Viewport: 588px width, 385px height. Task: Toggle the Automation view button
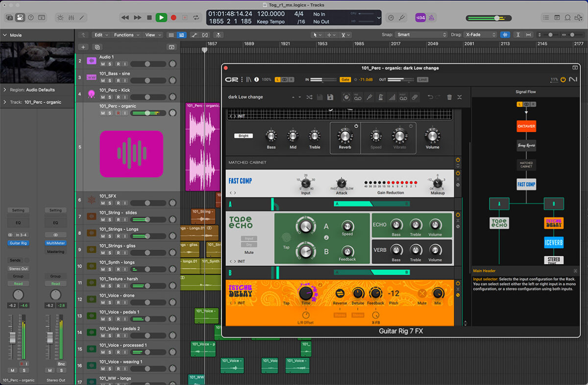pos(195,35)
